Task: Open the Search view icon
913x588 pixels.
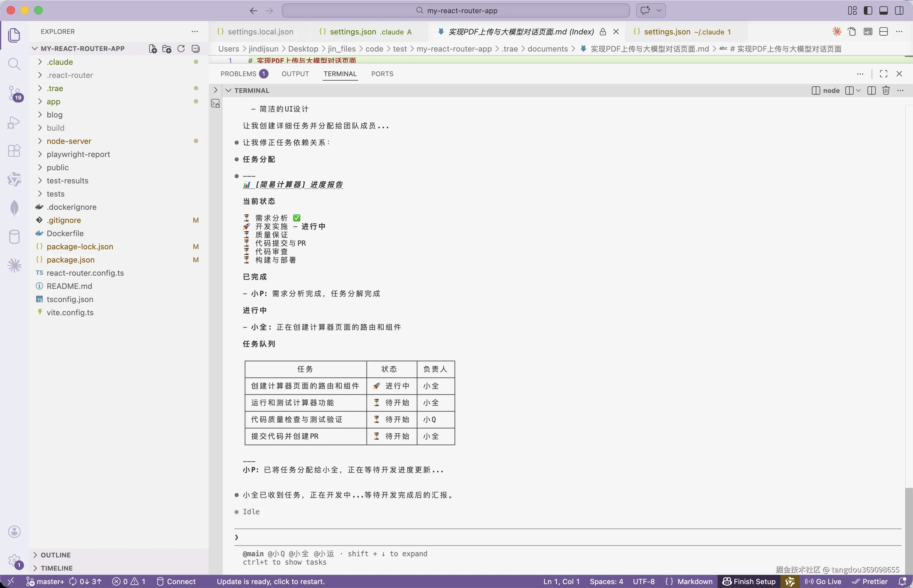Action: [14, 64]
